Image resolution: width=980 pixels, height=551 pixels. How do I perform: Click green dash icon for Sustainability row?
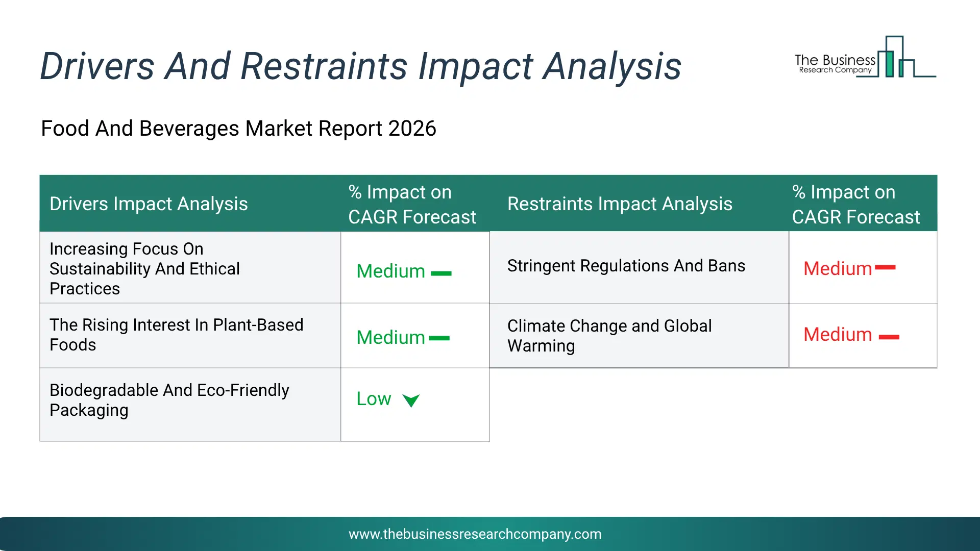[441, 273]
